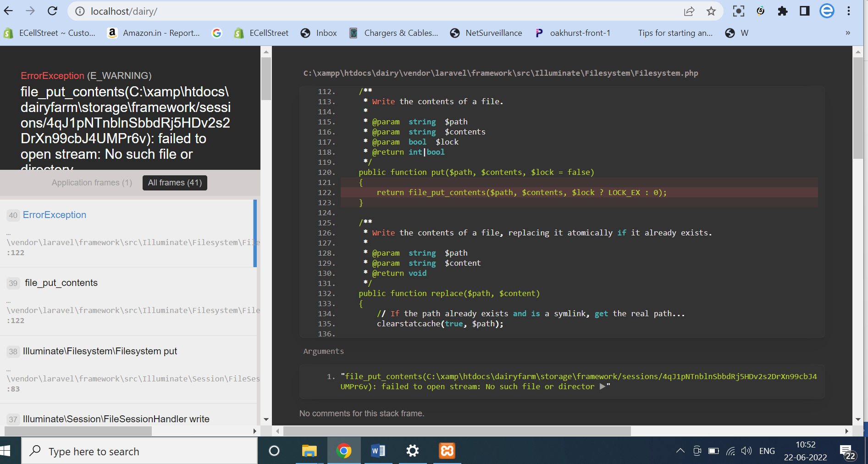The height and width of the screenshot is (464, 868).
Task: Open Chrome three-dot menu
Action: click(849, 11)
